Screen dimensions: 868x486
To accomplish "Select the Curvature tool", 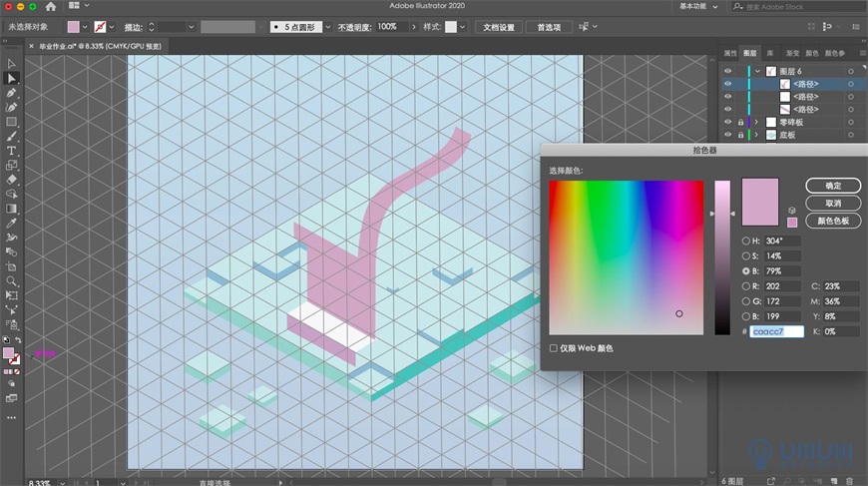I will [x=11, y=107].
